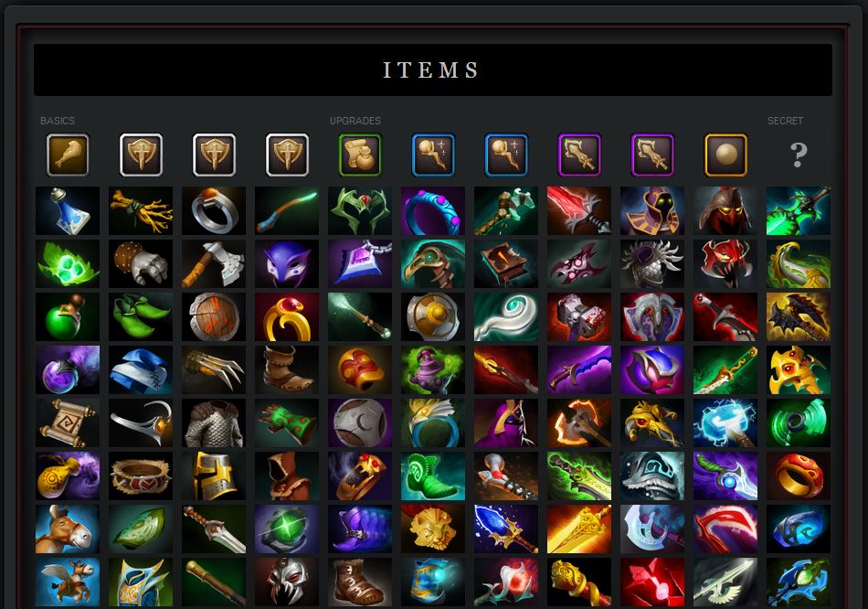The height and width of the screenshot is (609, 868).
Task: Choose the Healing Salve green flask
Action: coord(68,317)
